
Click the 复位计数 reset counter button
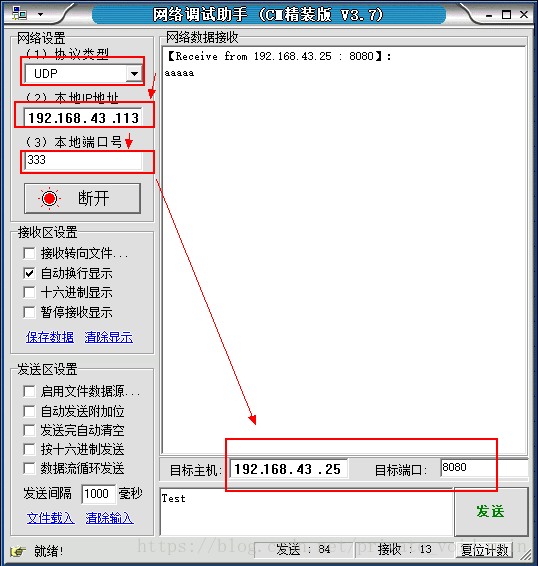click(x=484, y=550)
